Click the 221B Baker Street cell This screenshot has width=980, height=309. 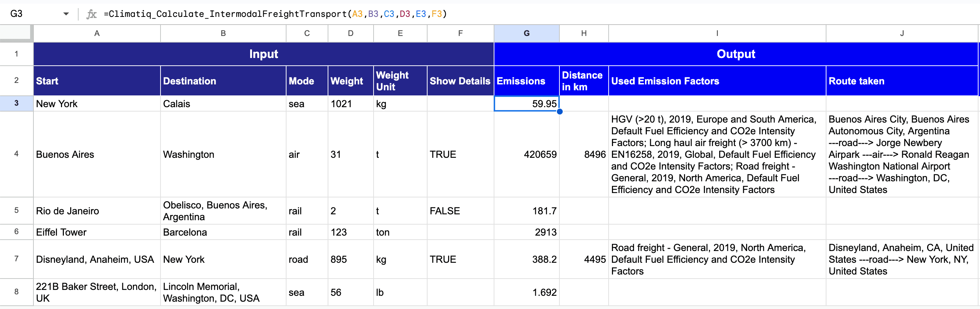pyautogui.click(x=97, y=292)
